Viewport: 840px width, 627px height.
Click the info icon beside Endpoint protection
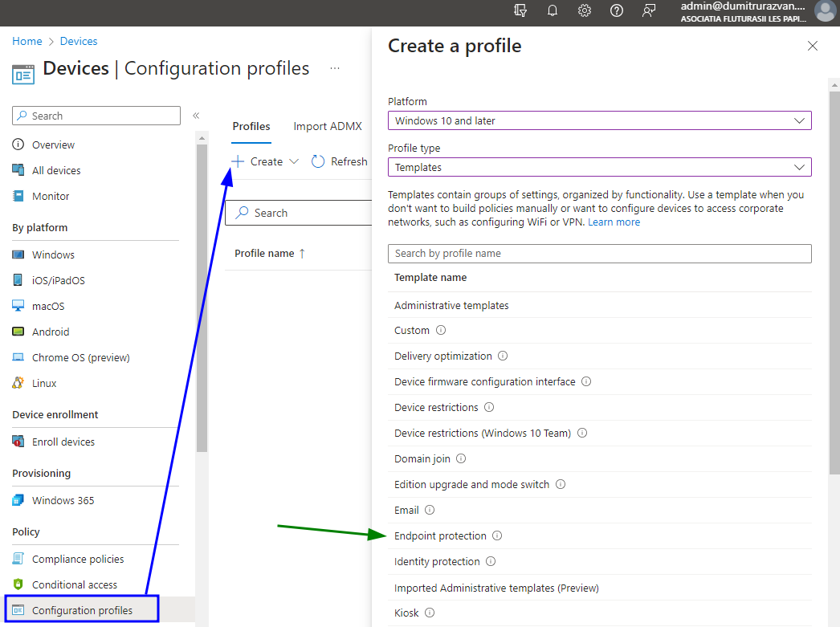pos(497,535)
